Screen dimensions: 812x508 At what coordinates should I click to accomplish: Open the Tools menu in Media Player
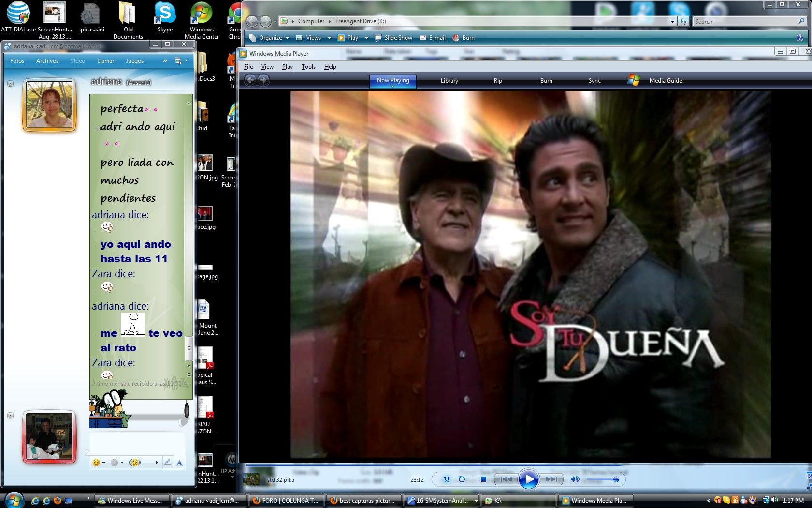(308, 67)
